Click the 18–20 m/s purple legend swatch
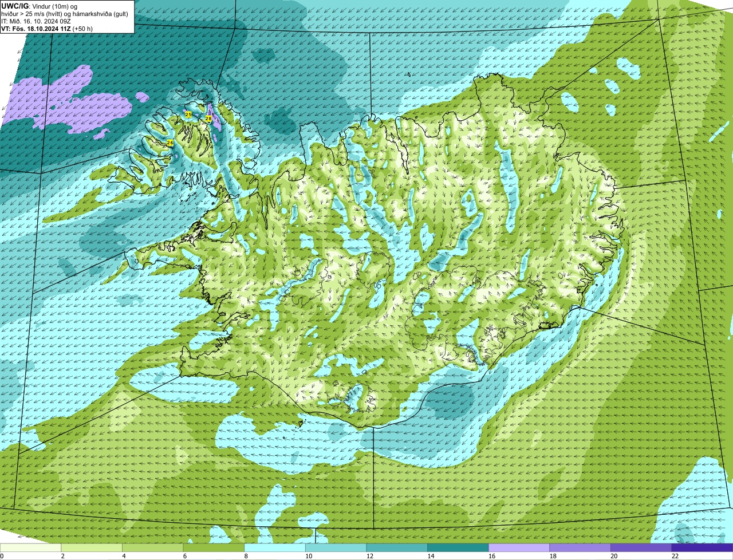This screenshot has height=560, width=733. (580, 547)
